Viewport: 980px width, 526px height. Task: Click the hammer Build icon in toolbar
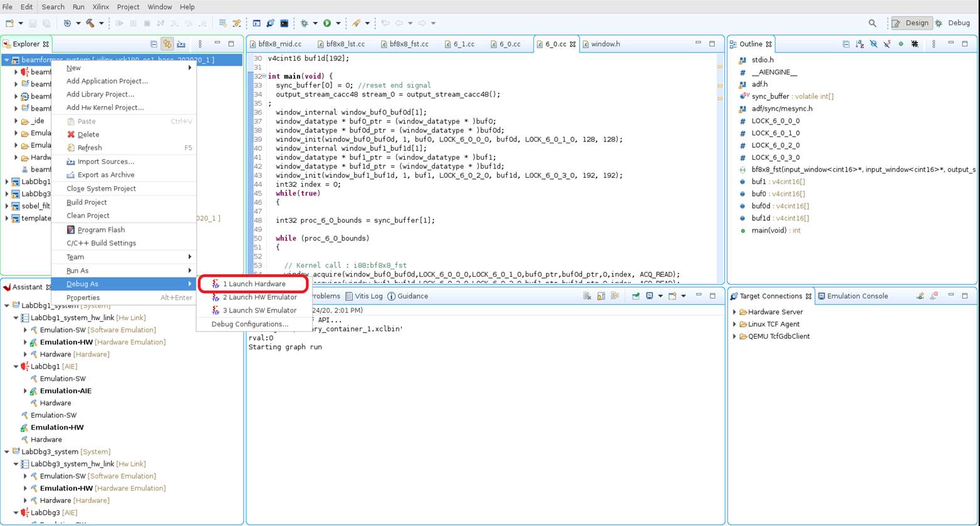click(x=90, y=23)
